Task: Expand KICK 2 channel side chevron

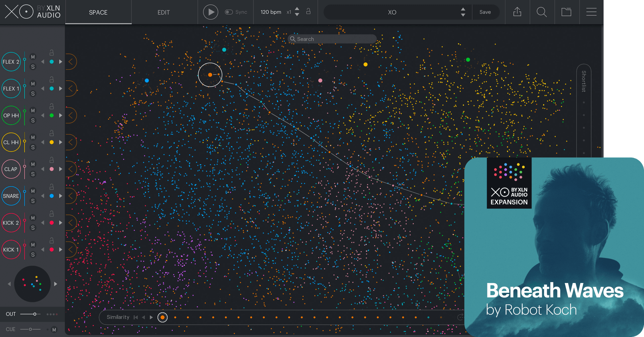Action: [71, 223]
